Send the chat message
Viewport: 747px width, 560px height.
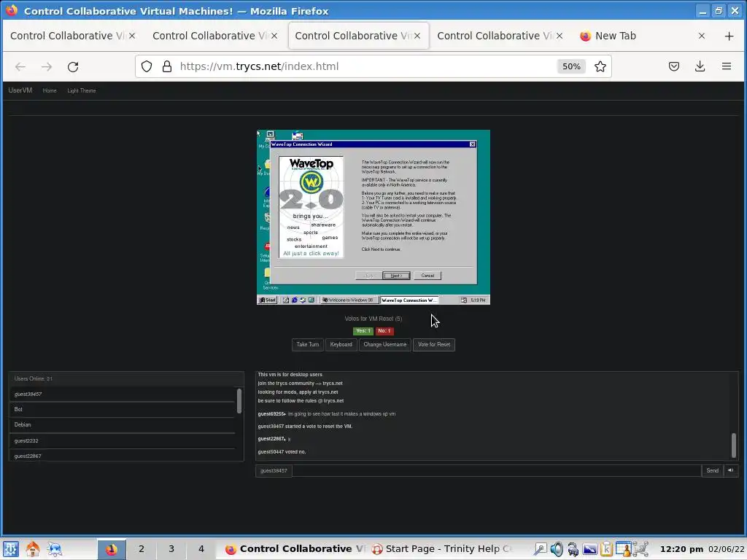[712, 470]
